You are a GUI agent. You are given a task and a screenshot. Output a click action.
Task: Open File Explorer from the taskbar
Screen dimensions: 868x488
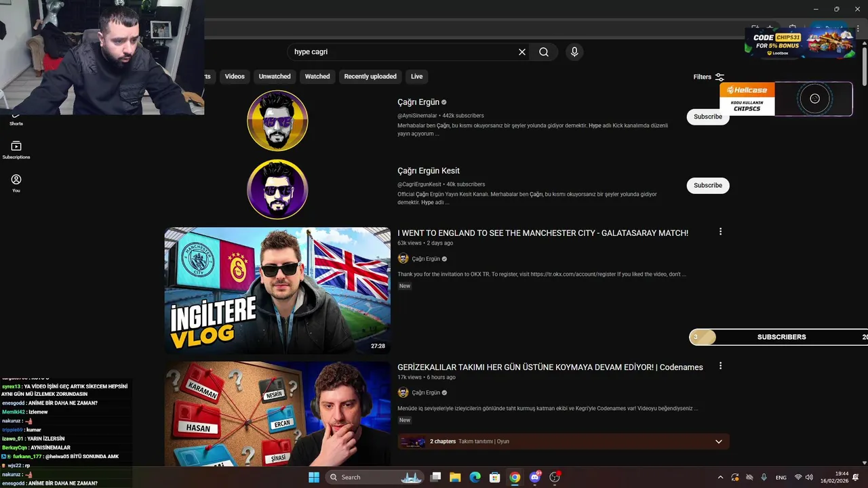click(x=455, y=477)
